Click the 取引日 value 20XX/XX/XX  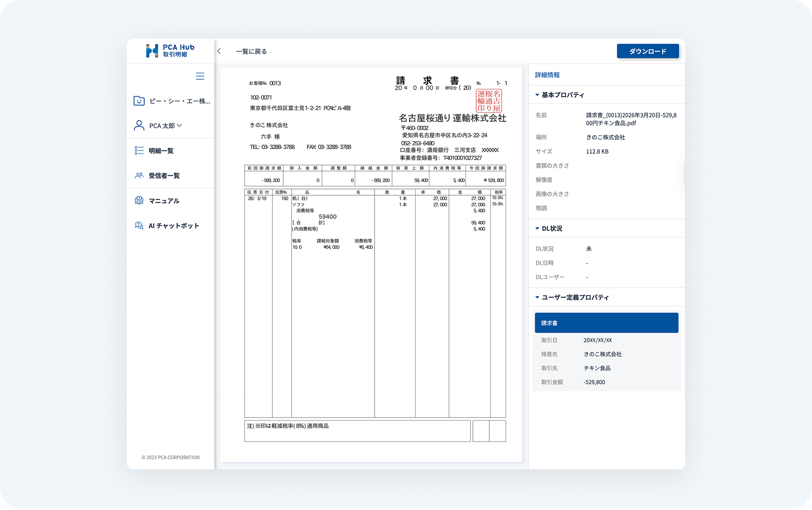point(598,340)
